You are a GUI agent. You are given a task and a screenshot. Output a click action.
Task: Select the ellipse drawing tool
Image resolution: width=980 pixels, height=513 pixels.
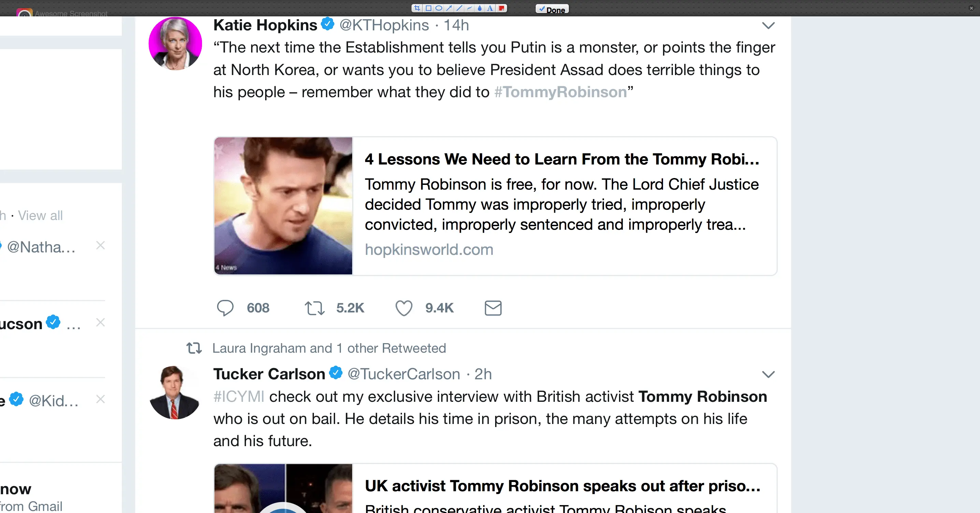438,8
